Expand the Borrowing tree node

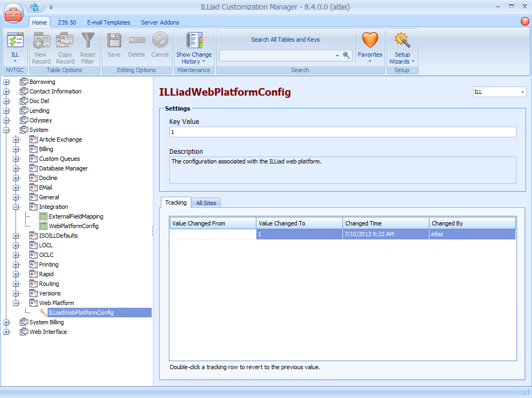7,81
